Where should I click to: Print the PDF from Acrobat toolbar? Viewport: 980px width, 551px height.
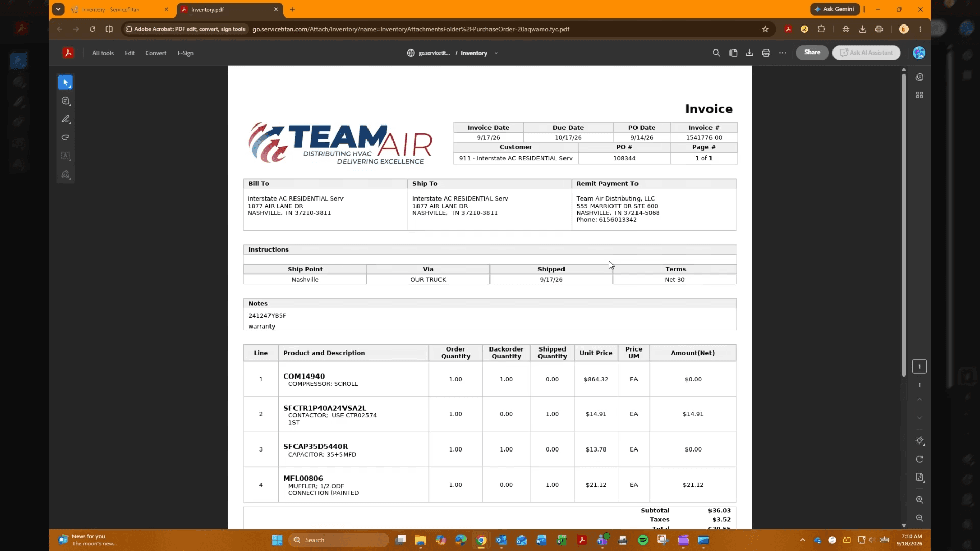[x=766, y=53]
